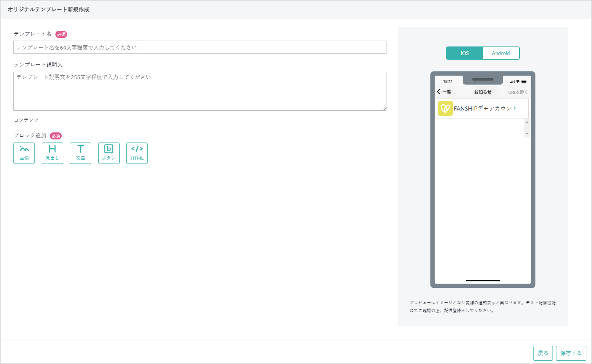
Task: Switch preview to Android
Action: point(501,53)
